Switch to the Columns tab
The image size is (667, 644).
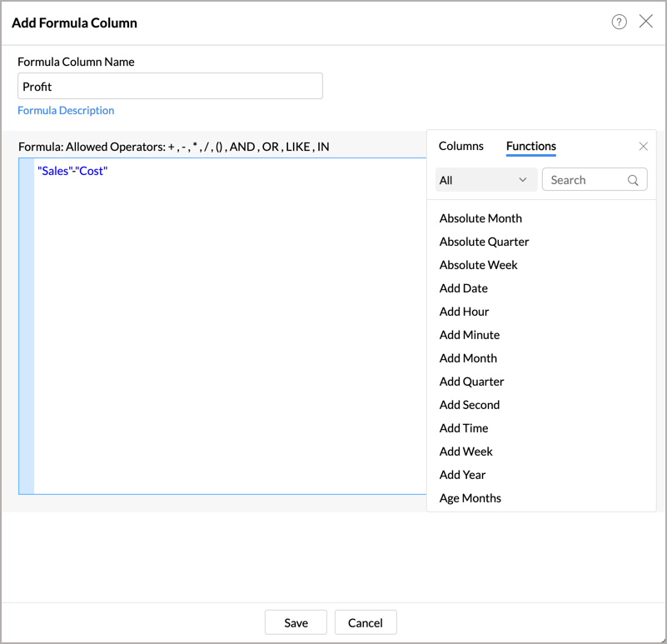tap(460, 147)
